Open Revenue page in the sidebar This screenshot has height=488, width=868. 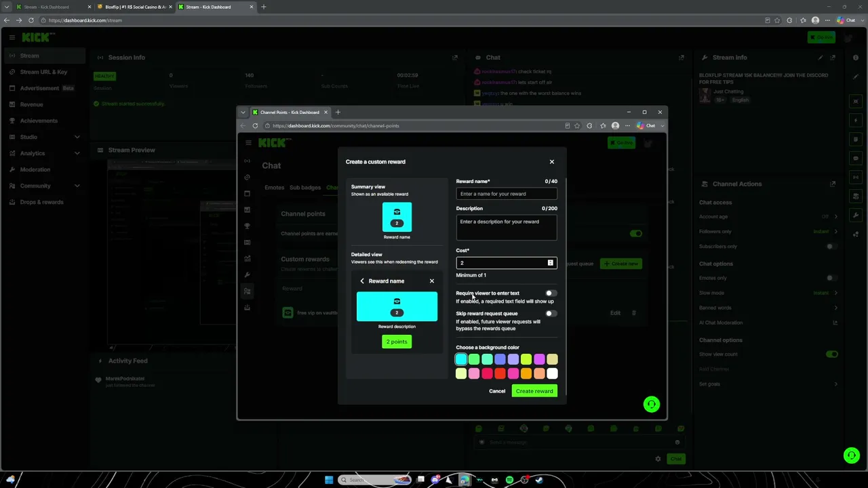[x=44, y=104]
